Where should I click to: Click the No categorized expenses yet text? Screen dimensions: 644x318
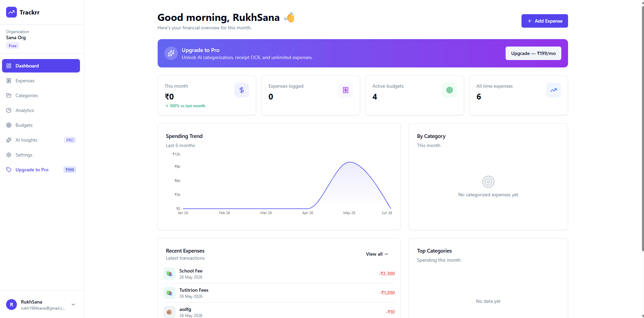[488, 195]
